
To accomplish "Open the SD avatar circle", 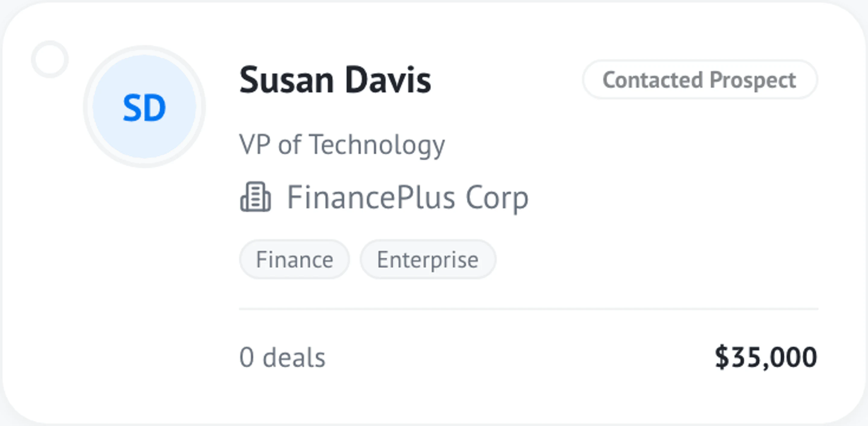I will (x=144, y=106).
